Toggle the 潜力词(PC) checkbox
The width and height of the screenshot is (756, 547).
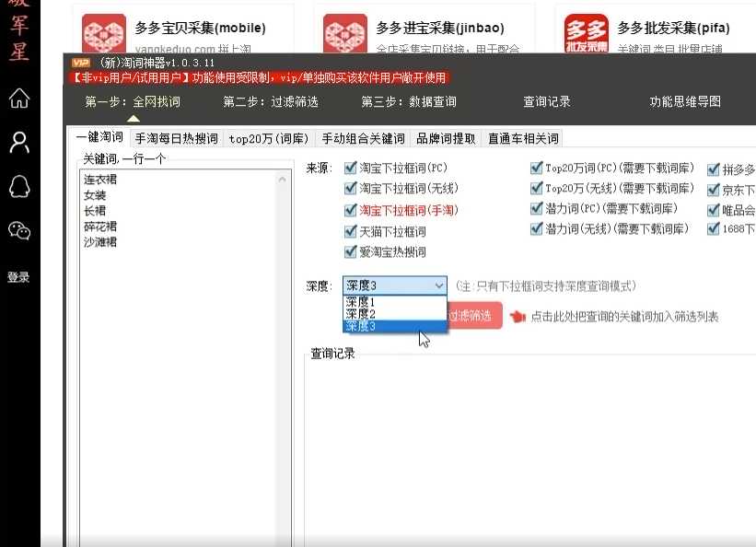(536, 208)
